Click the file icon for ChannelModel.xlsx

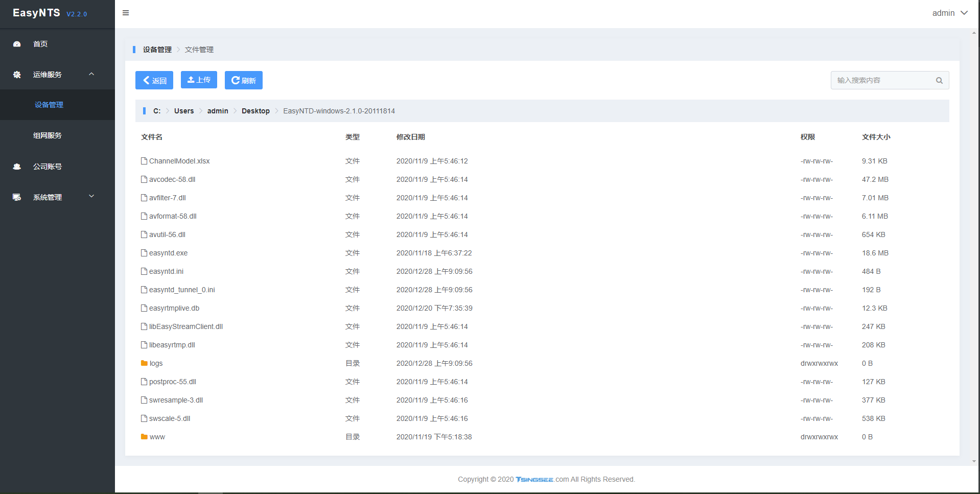[144, 161]
